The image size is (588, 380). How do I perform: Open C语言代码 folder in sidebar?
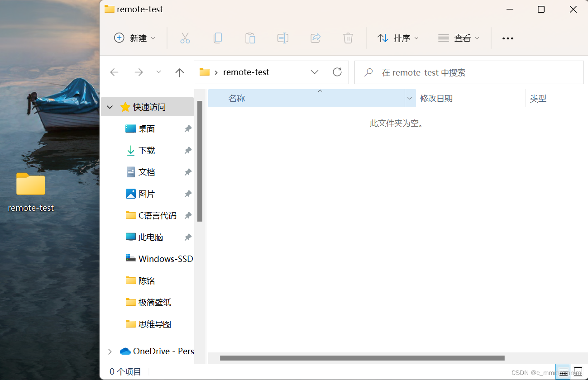(157, 216)
